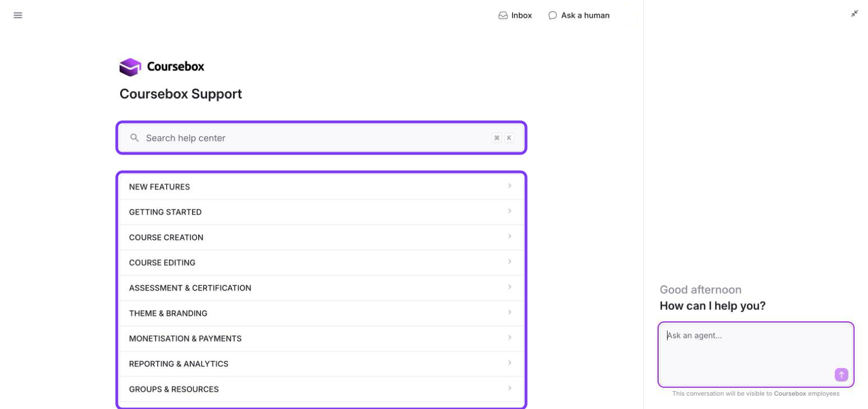Expand the NEW FEATURES chevron
This screenshot has width=868, height=409.
click(x=509, y=186)
